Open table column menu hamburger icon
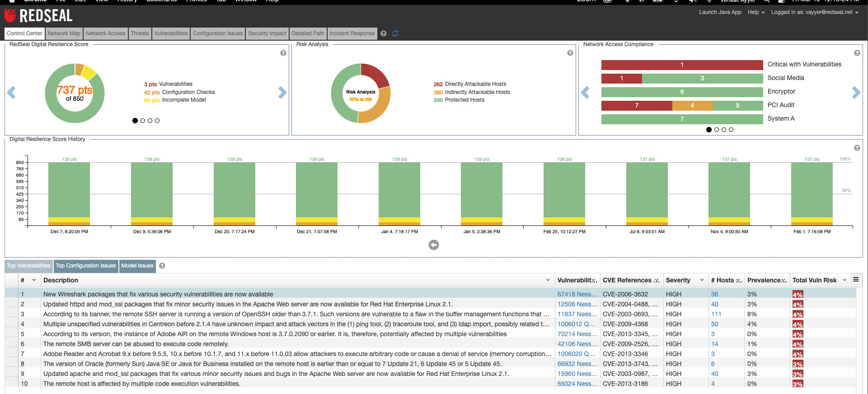Screen dimensions: 868x394 click(x=856, y=280)
